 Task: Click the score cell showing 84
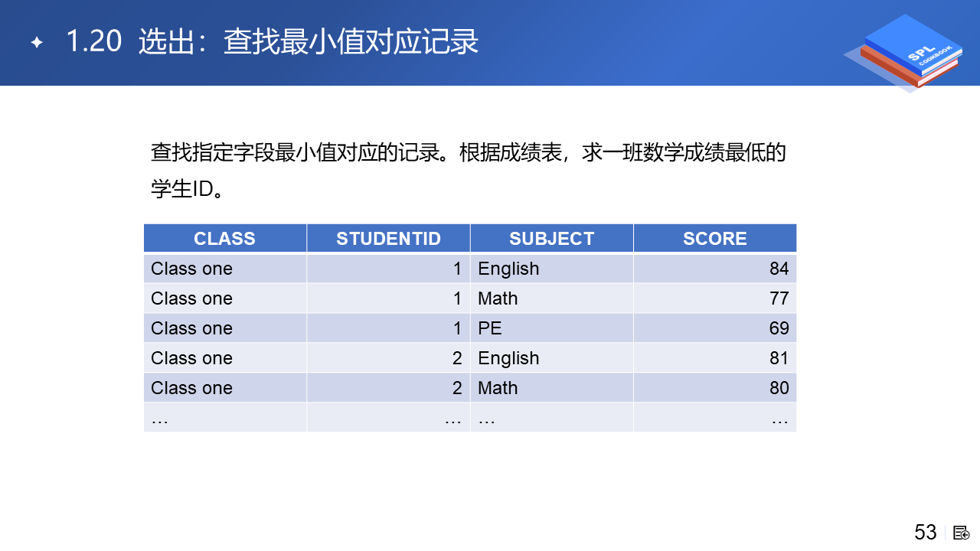tap(715, 269)
